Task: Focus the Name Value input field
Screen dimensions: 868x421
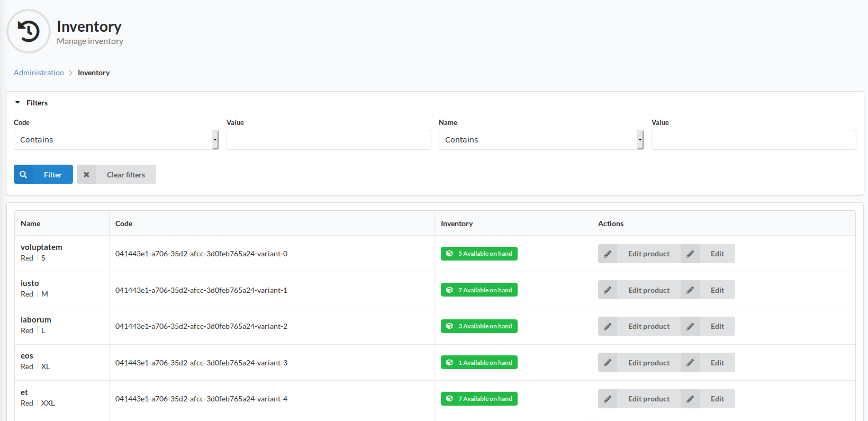Action: coord(754,140)
